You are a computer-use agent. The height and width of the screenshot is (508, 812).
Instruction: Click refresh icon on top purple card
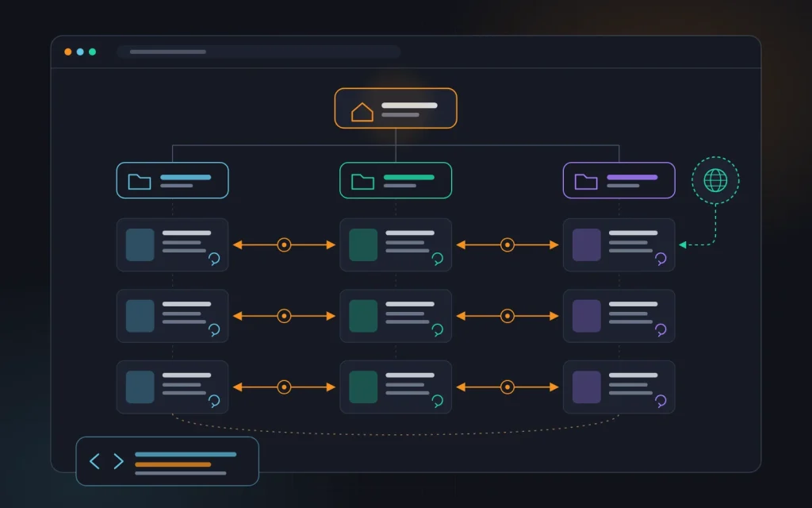click(x=661, y=259)
